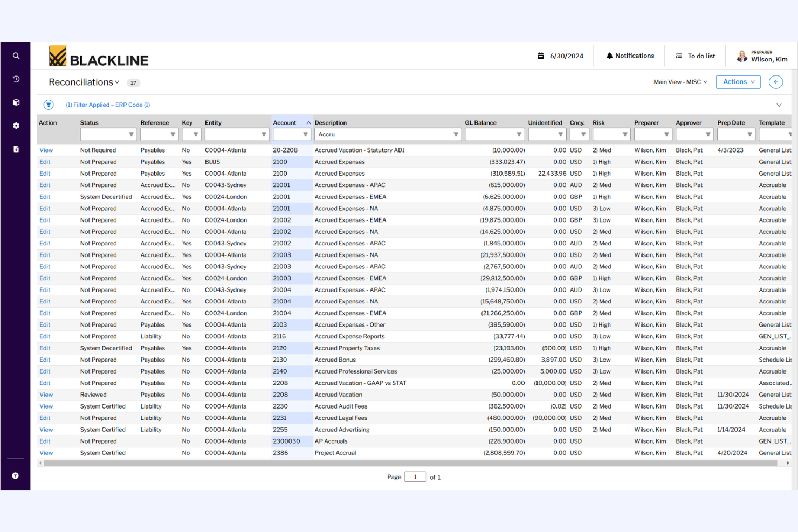Click the filter icon beside Filter Applied

49,105
